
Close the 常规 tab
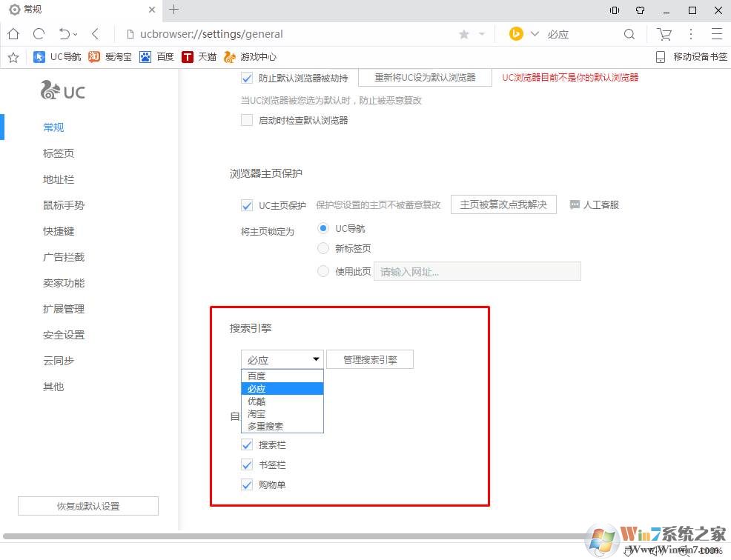(151, 10)
